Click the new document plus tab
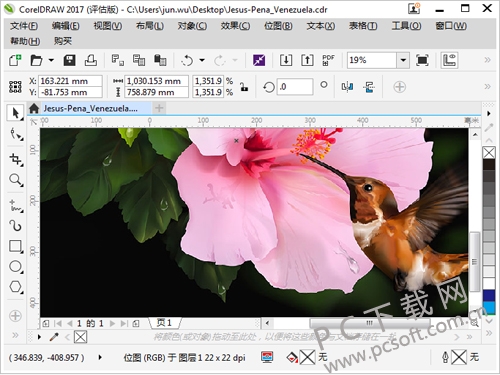This screenshot has width=500, height=375. 159,108
